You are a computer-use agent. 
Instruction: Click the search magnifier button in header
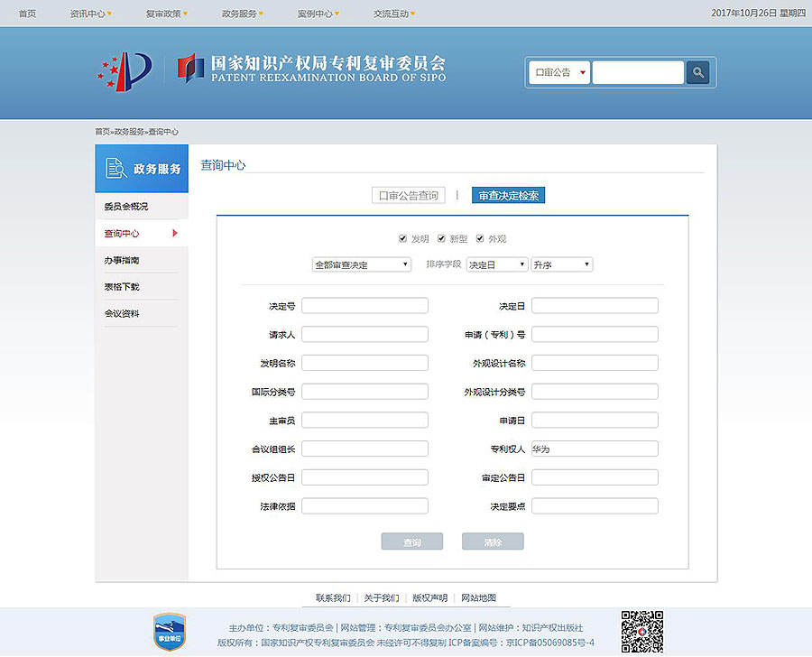click(697, 72)
